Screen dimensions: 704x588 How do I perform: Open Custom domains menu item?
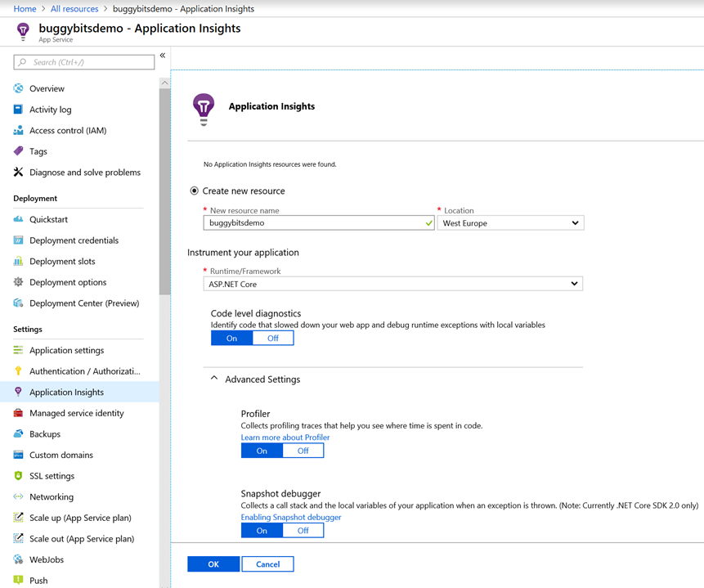pyautogui.click(x=79, y=455)
